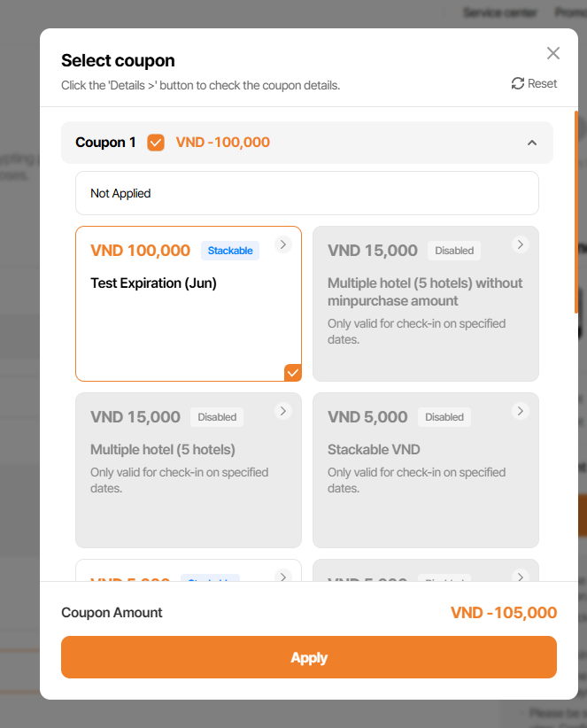Open details of the 'without minpurchase amount' coupon
This screenshot has height=728, width=587.
point(521,244)
